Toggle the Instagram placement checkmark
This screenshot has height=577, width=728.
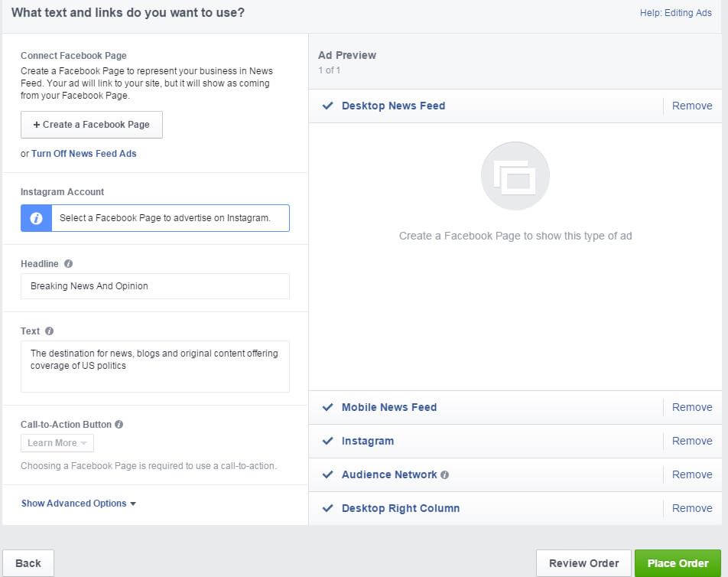coord(328,441)
